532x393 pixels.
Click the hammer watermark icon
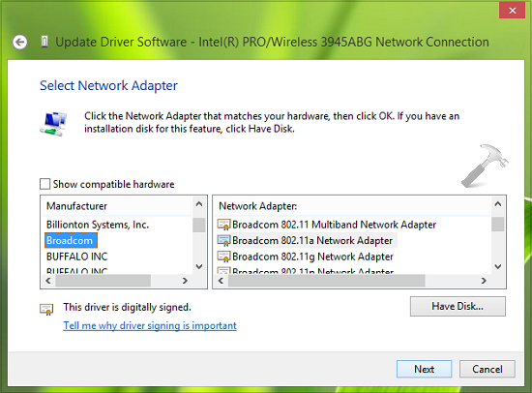(x=485, y=166)
